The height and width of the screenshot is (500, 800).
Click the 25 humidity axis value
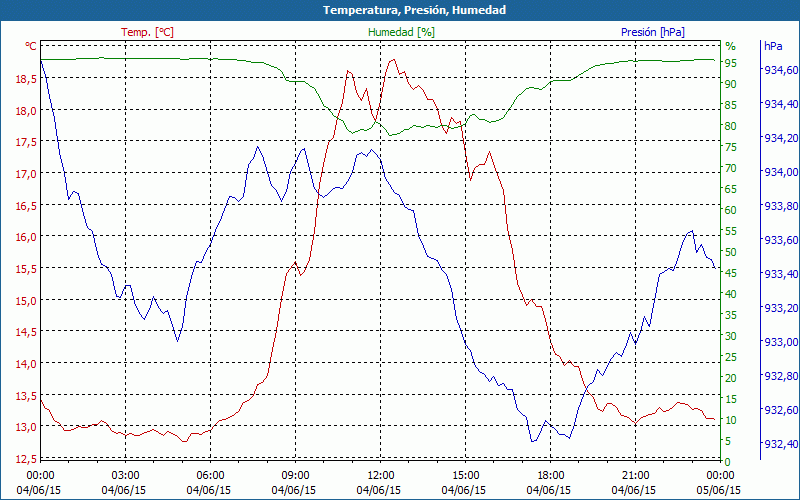731,357
